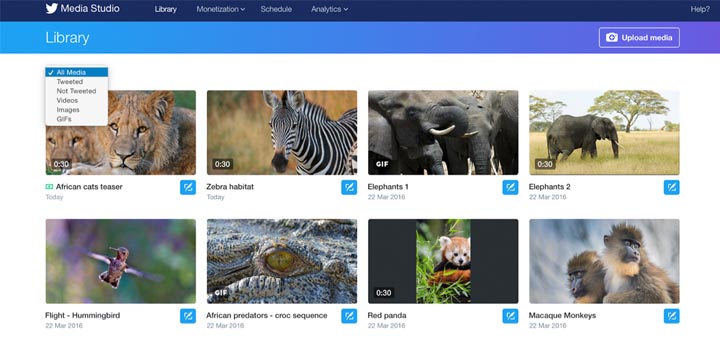Open Zebra habitat title

click(x=230, y=187)
